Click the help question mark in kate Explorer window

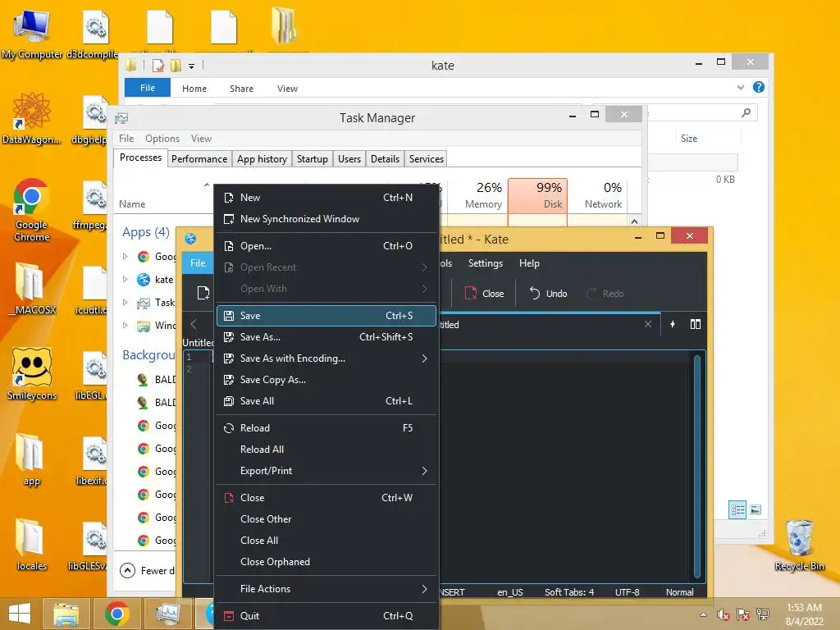[x=759, y=87]
